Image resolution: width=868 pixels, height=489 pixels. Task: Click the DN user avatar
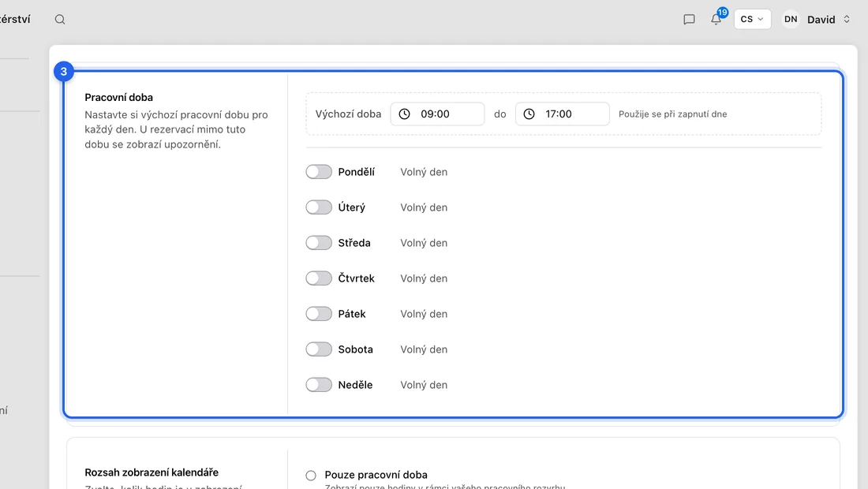[791, 20]
